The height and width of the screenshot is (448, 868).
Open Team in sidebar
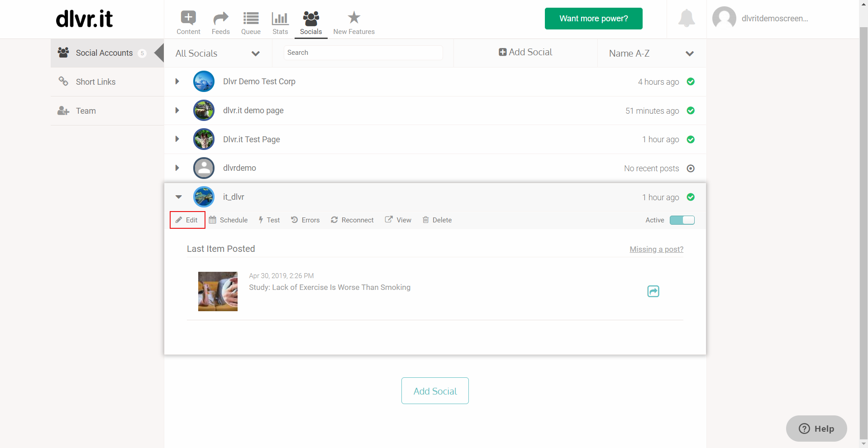pos(107,111)
